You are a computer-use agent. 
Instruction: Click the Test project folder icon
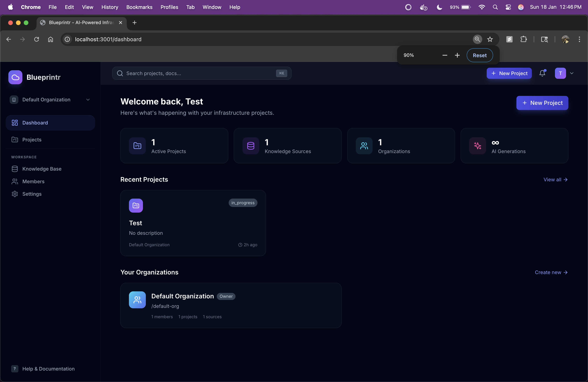click(x=136, y=206)
